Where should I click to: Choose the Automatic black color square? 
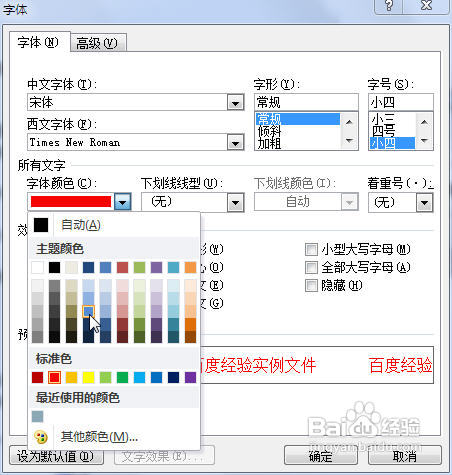tap(41, 225)
